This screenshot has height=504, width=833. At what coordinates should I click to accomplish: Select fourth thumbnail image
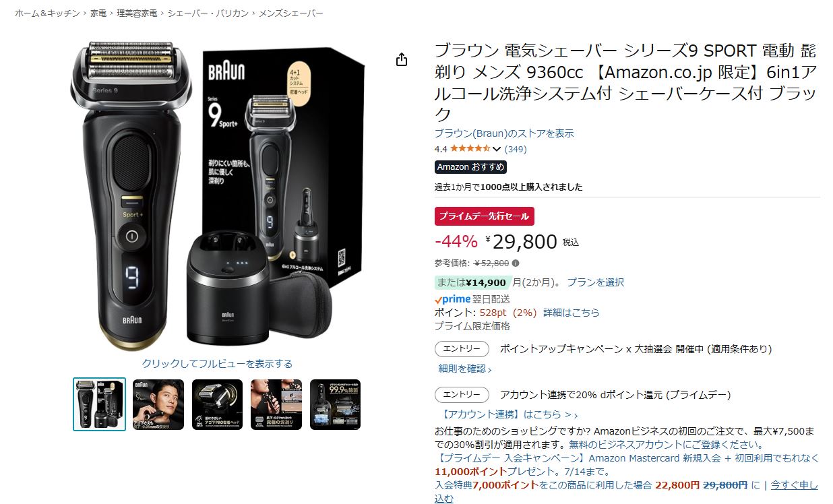(276, 404)
